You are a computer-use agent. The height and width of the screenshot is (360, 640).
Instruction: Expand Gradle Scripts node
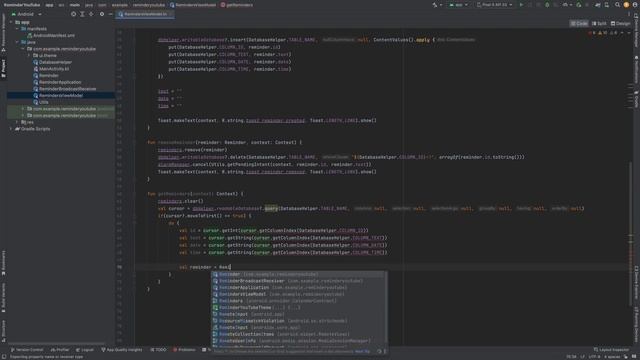point(11,129)
